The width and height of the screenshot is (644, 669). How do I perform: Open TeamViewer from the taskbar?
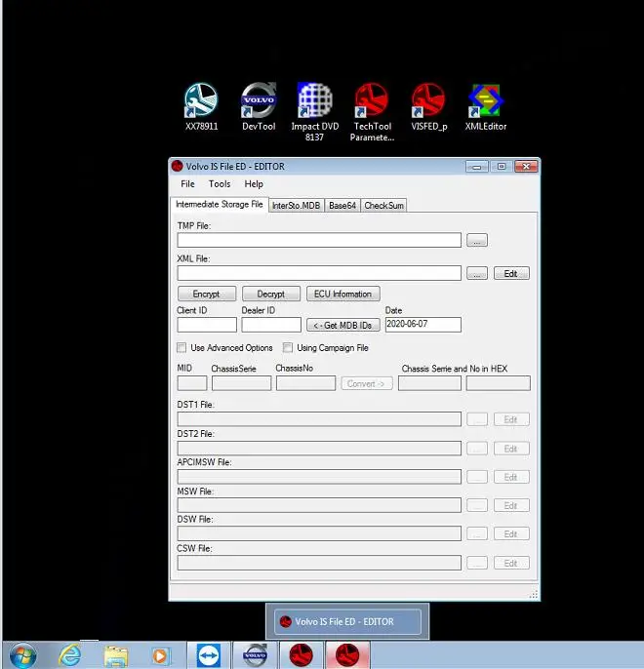coord(209,655)
